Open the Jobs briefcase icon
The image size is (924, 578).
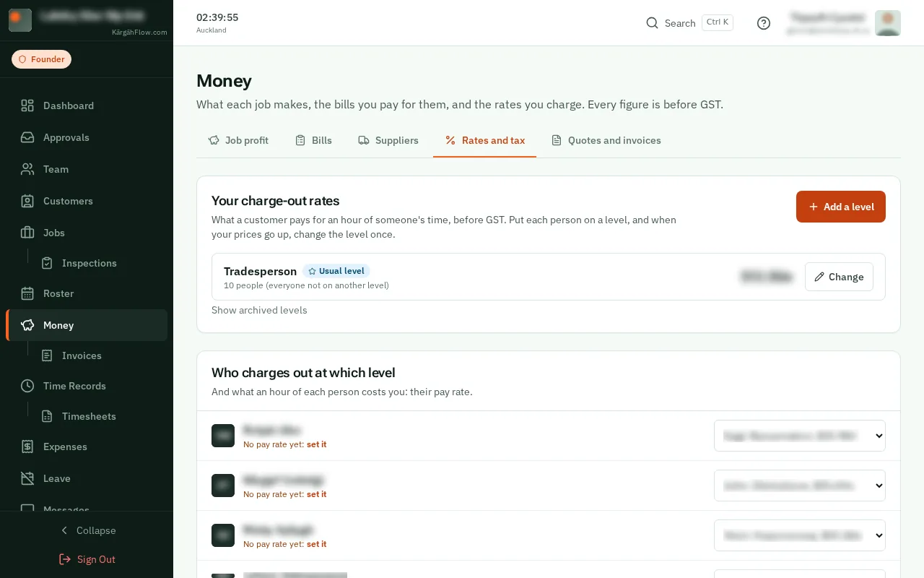pyautogui.click(x=27, y=233)
